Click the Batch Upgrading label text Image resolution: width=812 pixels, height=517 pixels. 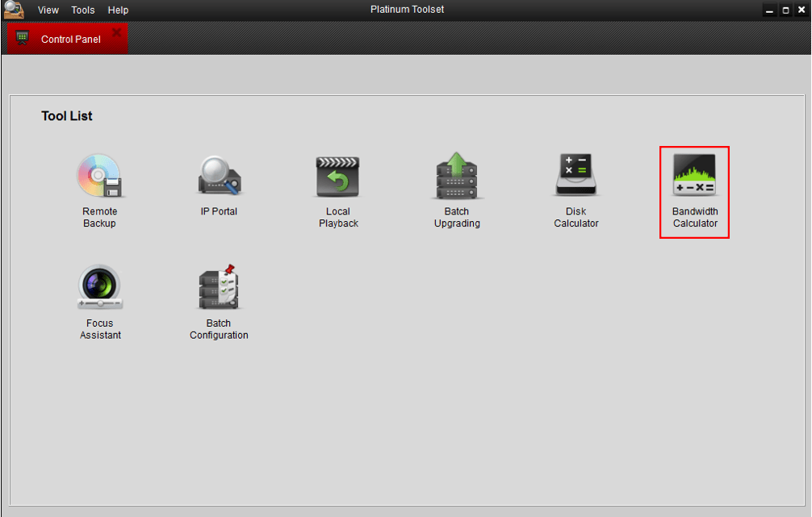pos(456,217)
